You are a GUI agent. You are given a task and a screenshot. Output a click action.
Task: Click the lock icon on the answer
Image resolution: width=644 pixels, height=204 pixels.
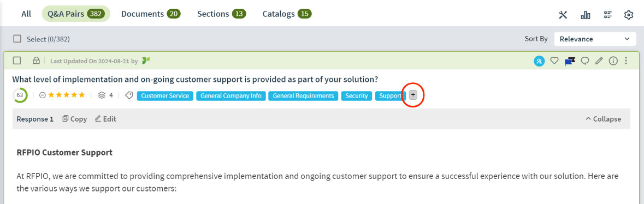click(36, 61)
